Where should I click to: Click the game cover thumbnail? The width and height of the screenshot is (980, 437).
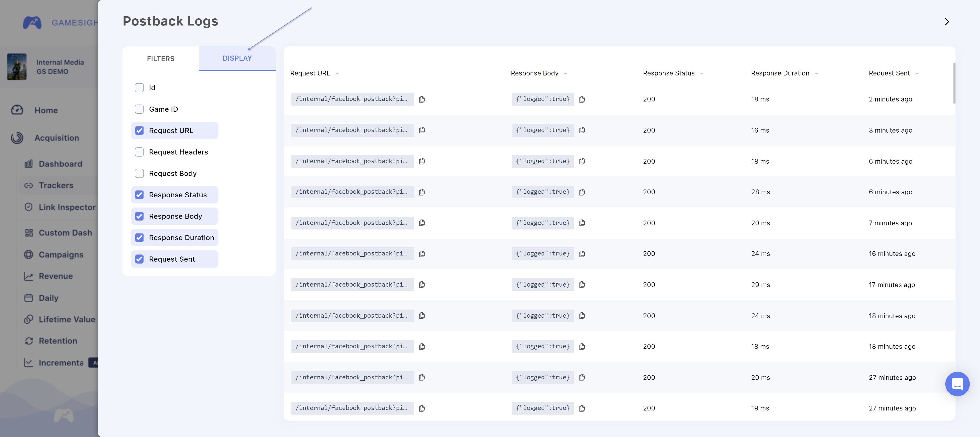17,67
